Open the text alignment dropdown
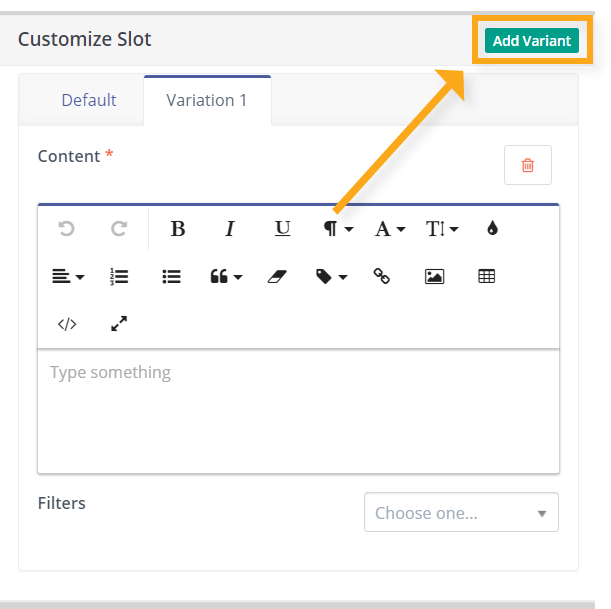Image resolution: width=611 pixels, height=609 pixels. (68, 277)
